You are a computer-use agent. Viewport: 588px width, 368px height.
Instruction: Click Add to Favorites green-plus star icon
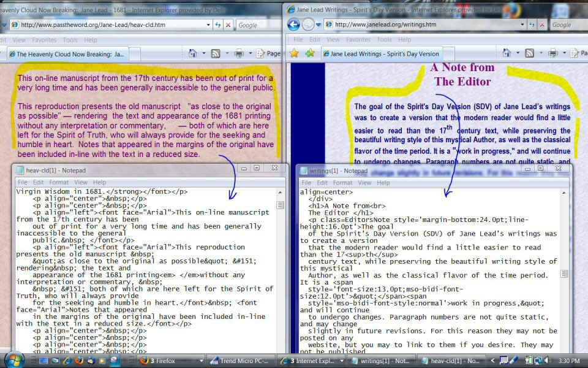pos(310,54)
